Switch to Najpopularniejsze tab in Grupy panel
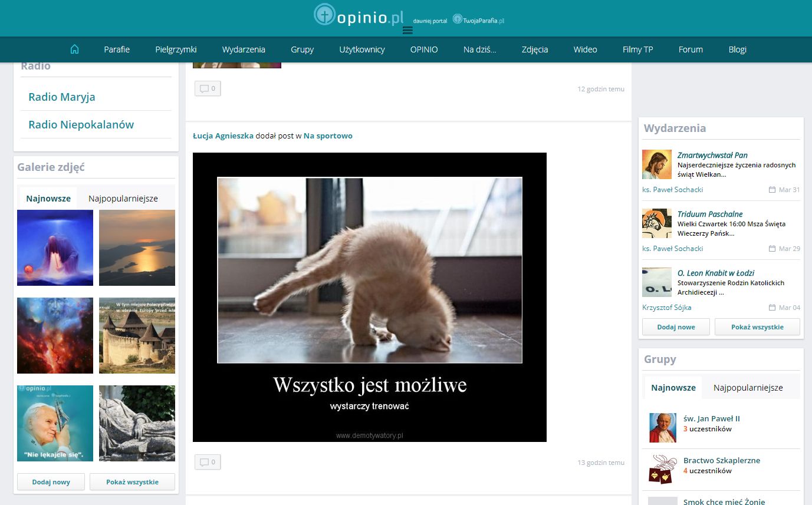 pyautogui.click(x=748, y=388)
